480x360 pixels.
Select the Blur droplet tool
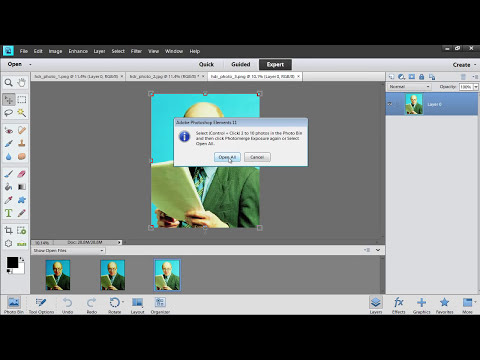click(9, 156)
